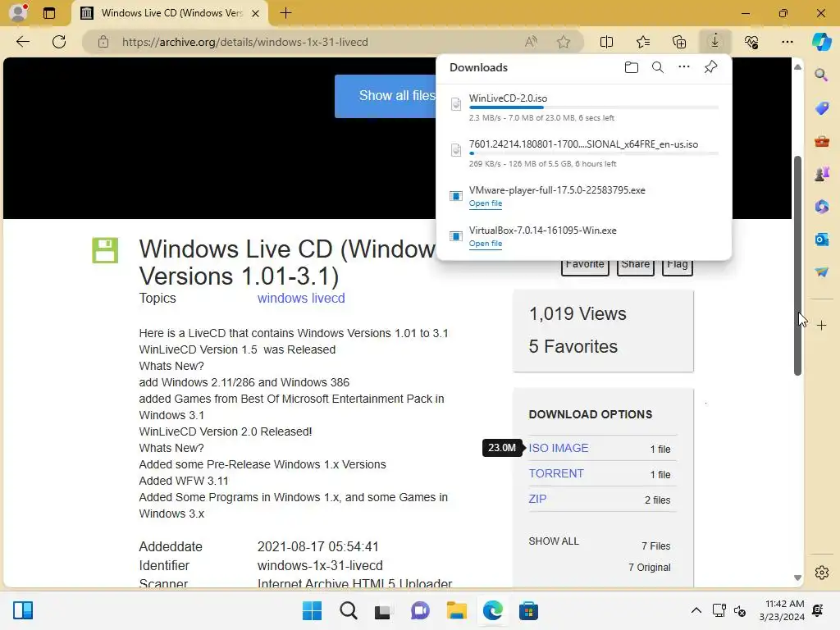Turn on Read aloud in address bar
Viewport: 840px width, 630px height.
click(531, 42)
